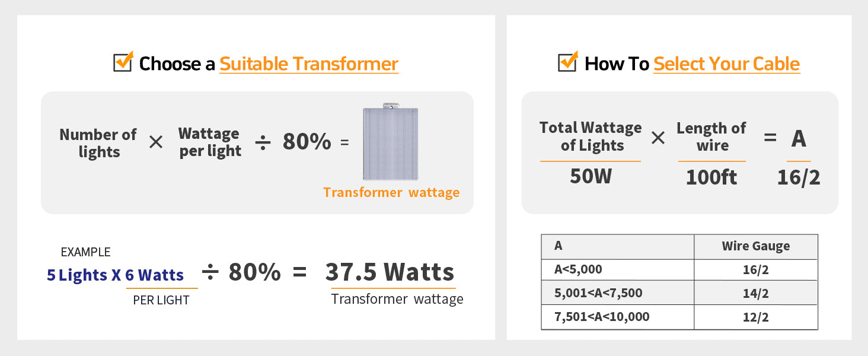Click the transformer product image
This screenshot has width=868, height=356.
pyautogui.click(x=390, y=143)
